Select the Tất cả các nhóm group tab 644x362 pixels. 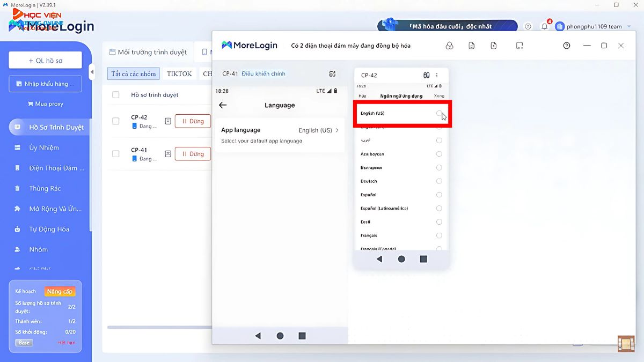pyautogui.click(x=133, y=74)
